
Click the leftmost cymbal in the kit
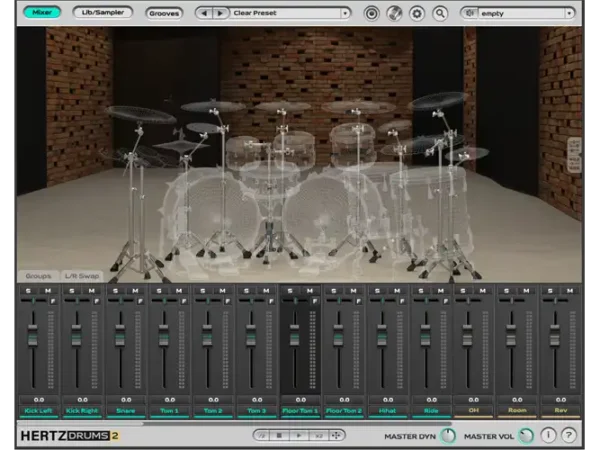click(140, 115)
